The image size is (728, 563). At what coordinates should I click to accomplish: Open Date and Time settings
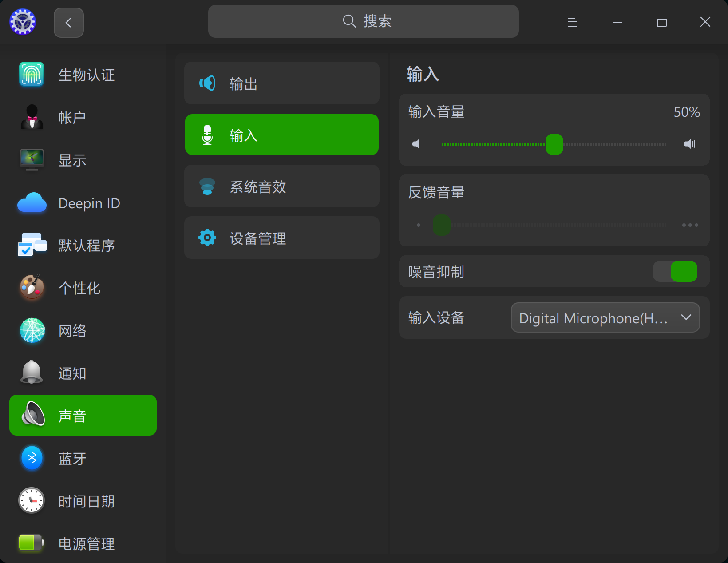tap(86, 501)
